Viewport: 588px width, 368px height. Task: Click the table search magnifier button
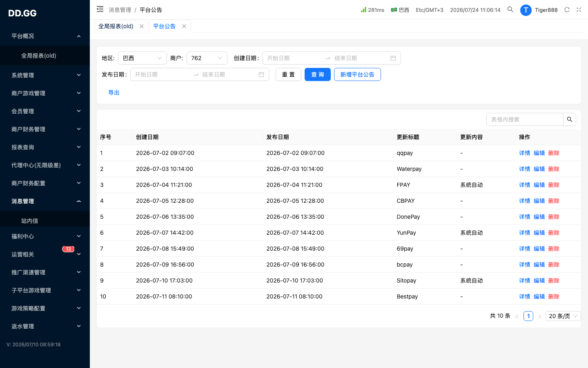tap(570, 119)
